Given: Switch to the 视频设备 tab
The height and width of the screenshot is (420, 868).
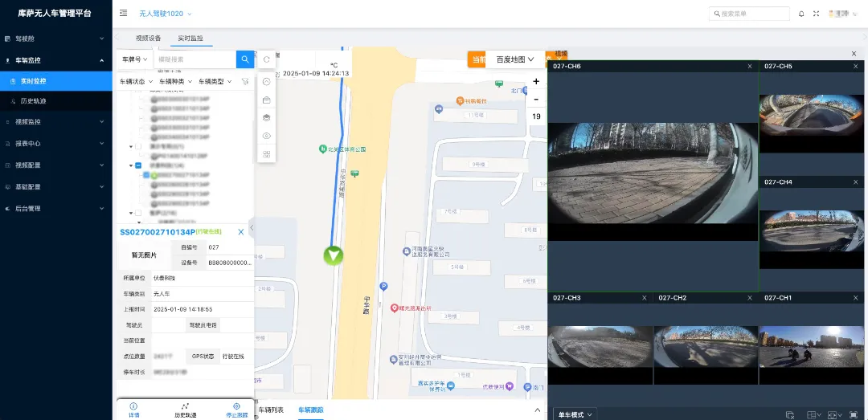Looking at the screenshot, I should 148,39.
